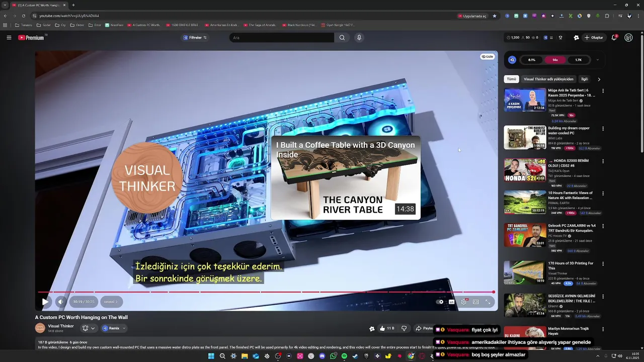Click the 14x stat pill
Image resolution: width=644 pixels, height=362 pixels.
click(x=555, y=60)
